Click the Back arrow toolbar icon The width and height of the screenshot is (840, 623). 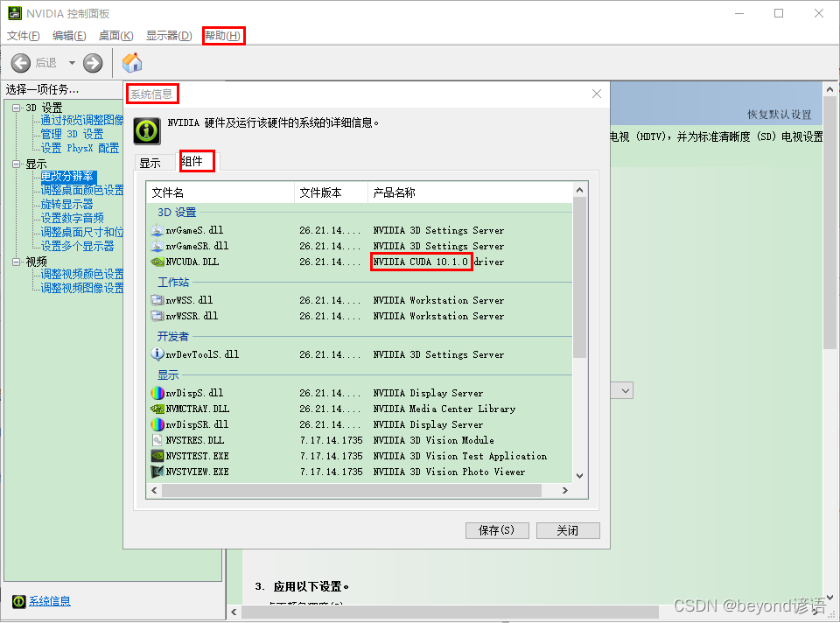[21, 63]
